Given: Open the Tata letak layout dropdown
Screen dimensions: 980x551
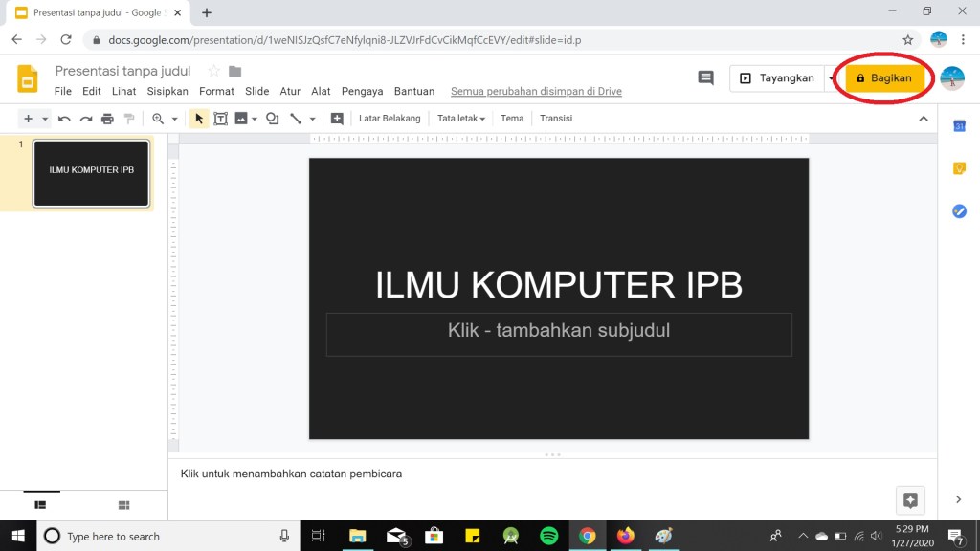Looking at the screenshot, I should tap(460, 119).
